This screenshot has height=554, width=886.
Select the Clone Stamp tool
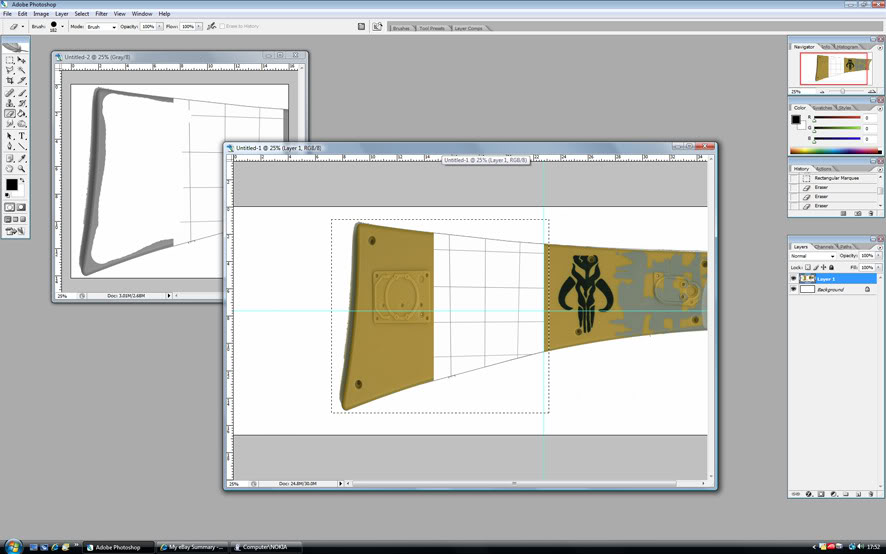point(10,103)
